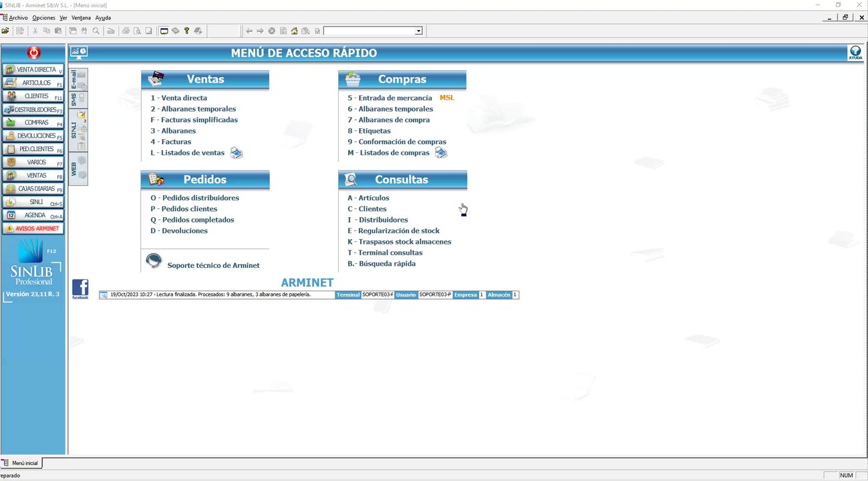Open Soporte técnico de Arminet link
Screen dimensions: 868x481
[x=213, y=265]
